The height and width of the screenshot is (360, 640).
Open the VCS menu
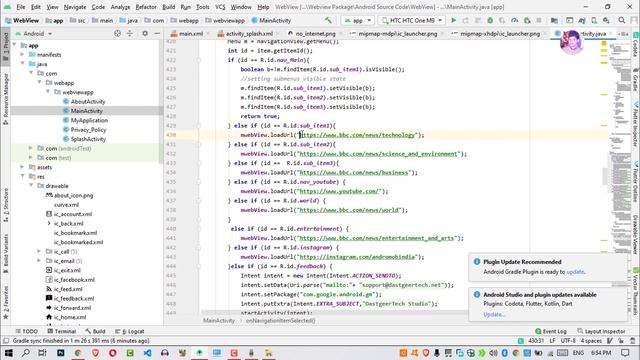220,7
